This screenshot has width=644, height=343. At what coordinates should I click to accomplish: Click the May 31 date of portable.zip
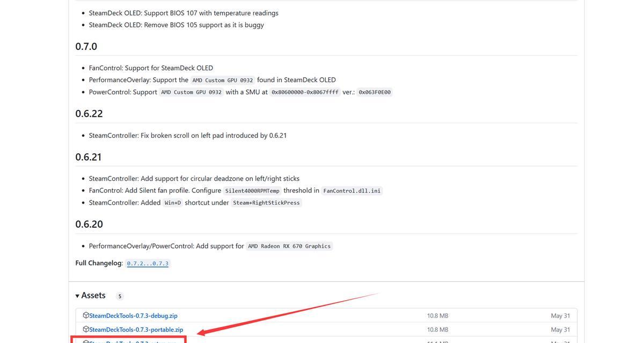[560, 330]
